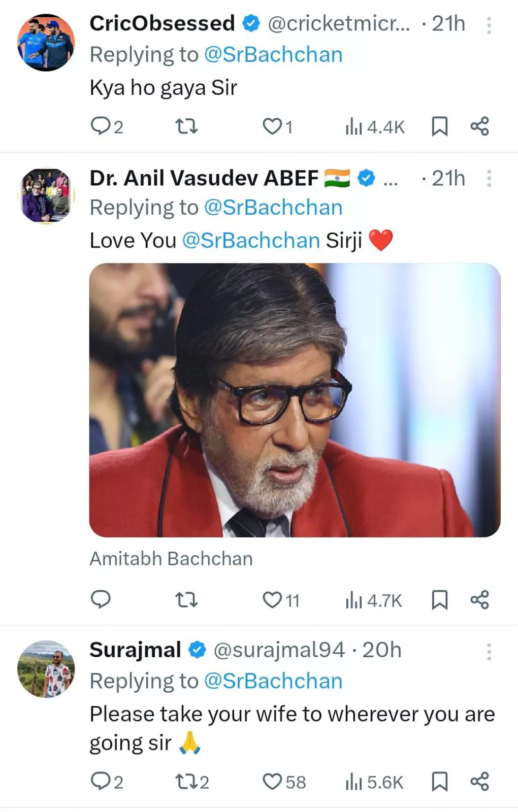This screenshot has height=812, width=518.
Task: Share Surajmal's tweet
Action: [479, 782]
